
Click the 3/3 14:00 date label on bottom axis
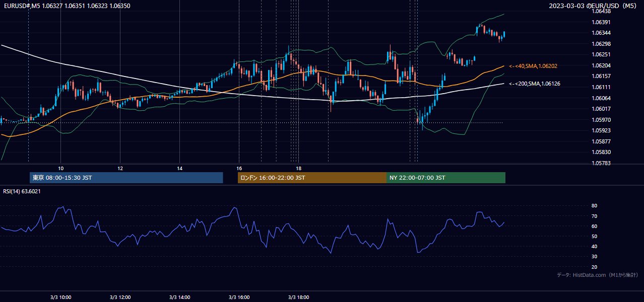pos(179,297)
